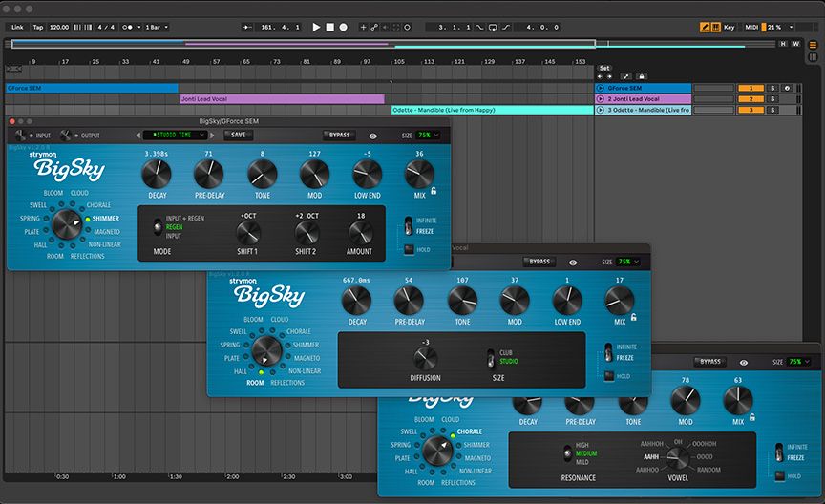This screenshot has width=825, height=504.
Task: Select the Odette - Mandible clip
Action: [x=493, y=110]
